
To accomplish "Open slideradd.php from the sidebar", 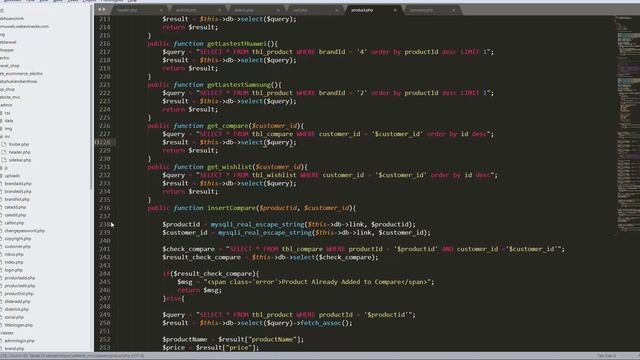I will 18,302.
